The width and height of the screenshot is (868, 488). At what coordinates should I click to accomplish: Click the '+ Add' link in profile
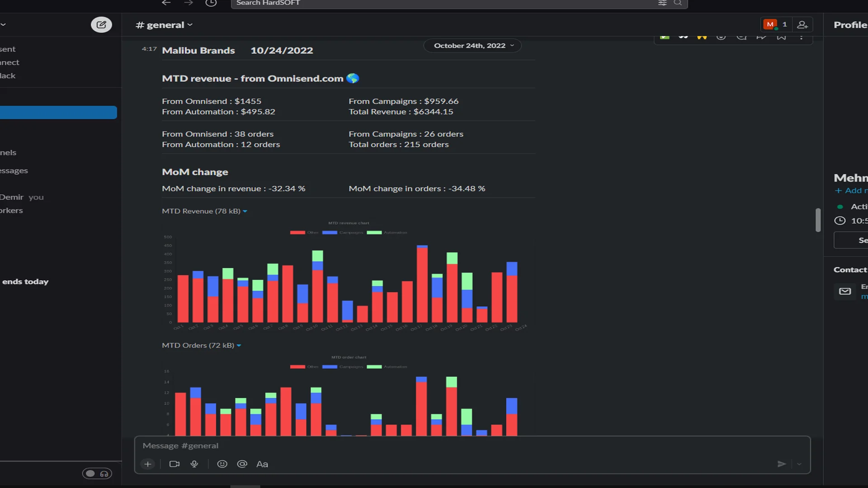coord(850,191)
